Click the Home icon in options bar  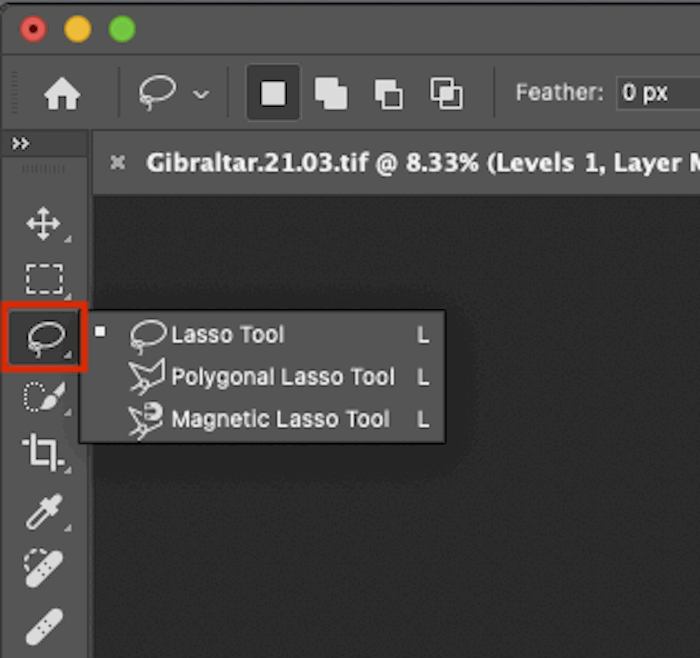(62, 94)
